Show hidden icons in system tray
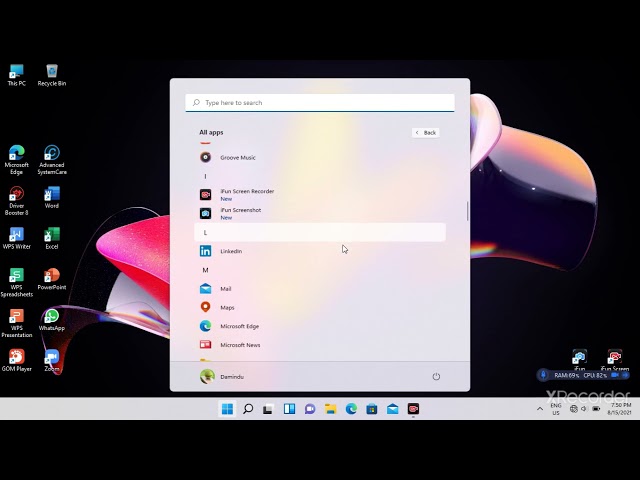The image size is (640, 480). [540, 409]
